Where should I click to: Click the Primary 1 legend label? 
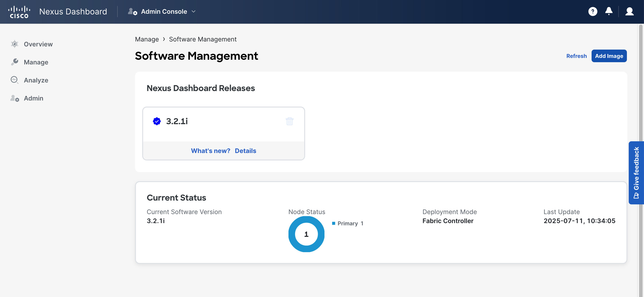coord(350,223)
